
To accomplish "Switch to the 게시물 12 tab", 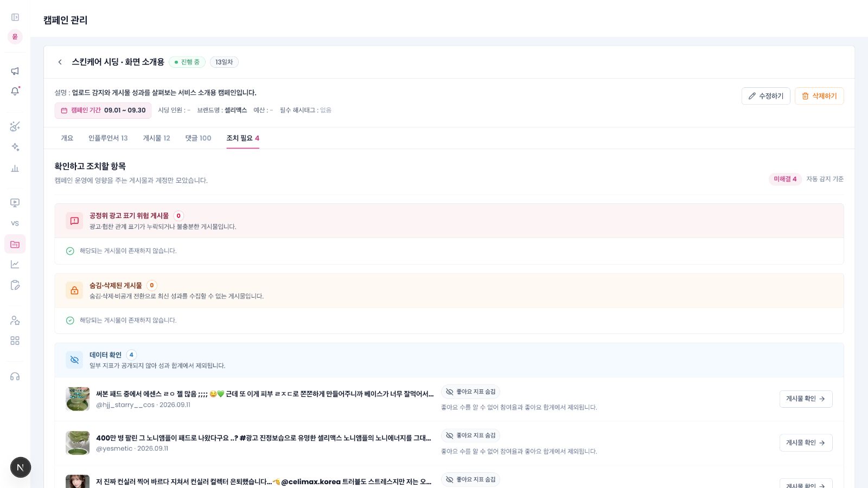I will pyautogui.click(x=157, y=138).
